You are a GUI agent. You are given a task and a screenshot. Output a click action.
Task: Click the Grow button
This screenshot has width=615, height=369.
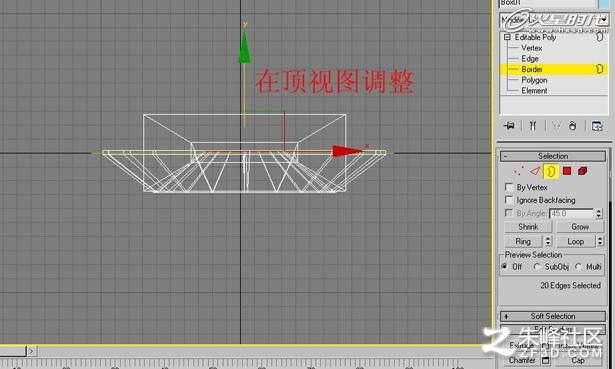pos(580,227)
